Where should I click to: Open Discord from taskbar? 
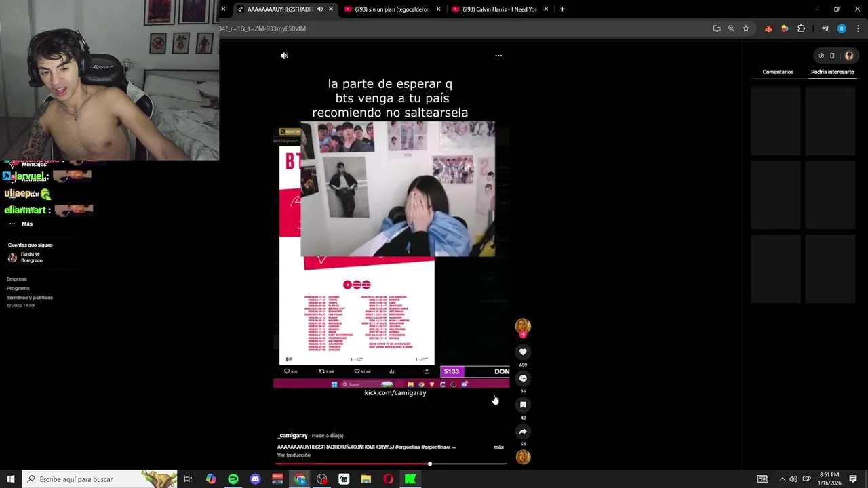pyautogui.click(x=256, y=479)
